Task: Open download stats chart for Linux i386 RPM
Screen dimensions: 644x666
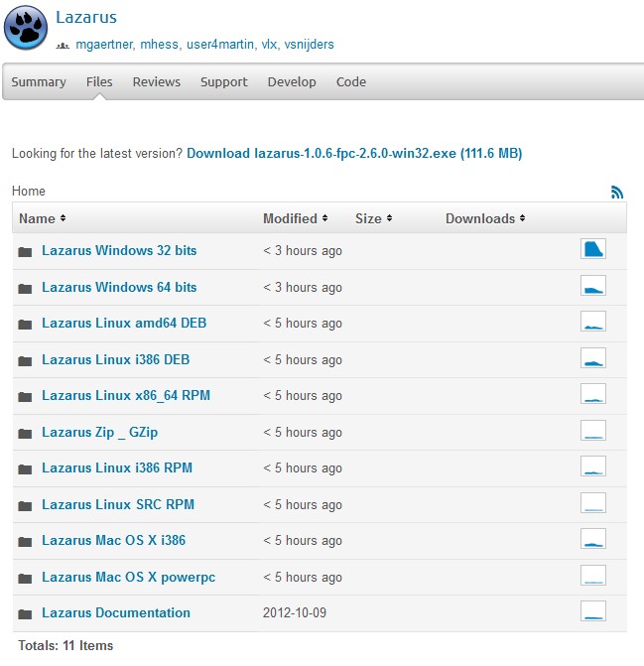Action: coord(593,466)
